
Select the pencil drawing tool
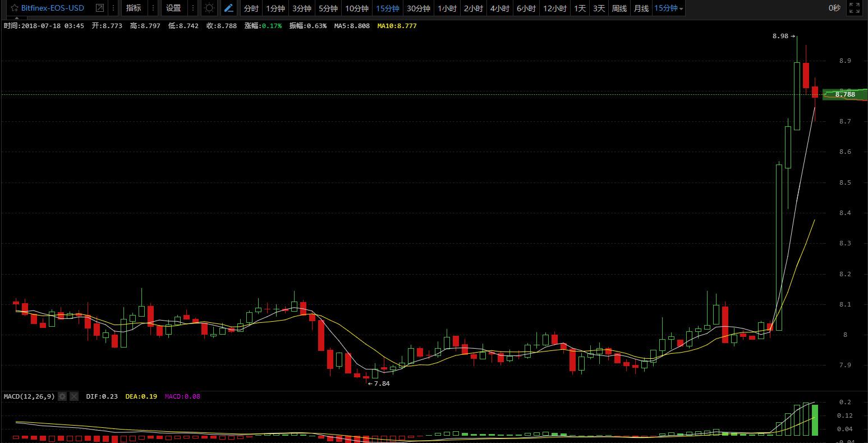228,8
